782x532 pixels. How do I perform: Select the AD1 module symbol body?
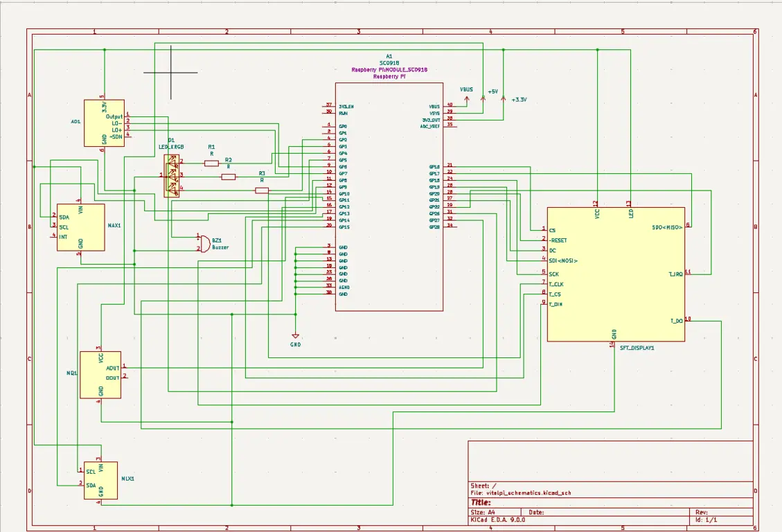point(104,123)
